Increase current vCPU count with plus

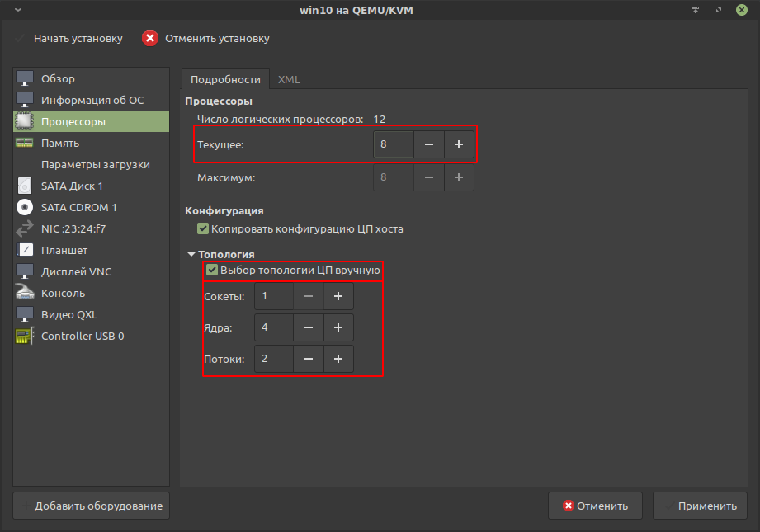click(x=459, y=145)
